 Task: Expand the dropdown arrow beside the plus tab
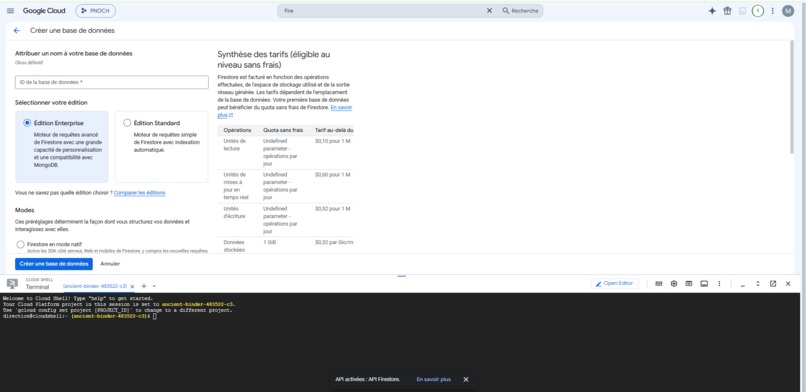pyautogui.click(x=154, y=286)
